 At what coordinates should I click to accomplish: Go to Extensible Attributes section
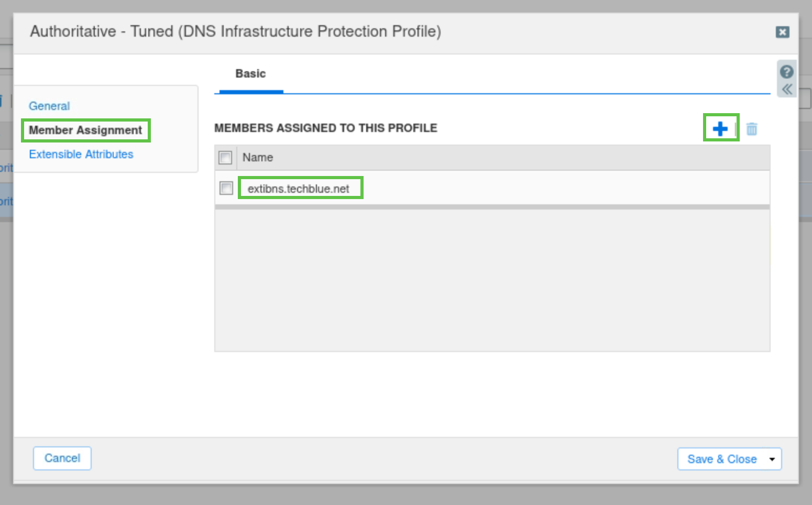point(81,154)
